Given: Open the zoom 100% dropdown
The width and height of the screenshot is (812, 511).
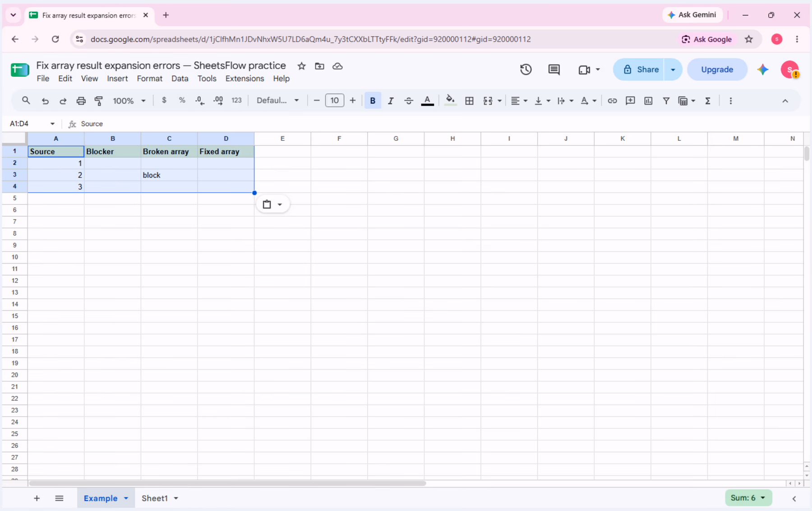Looking at the screenshot, I should coord(129,101).
